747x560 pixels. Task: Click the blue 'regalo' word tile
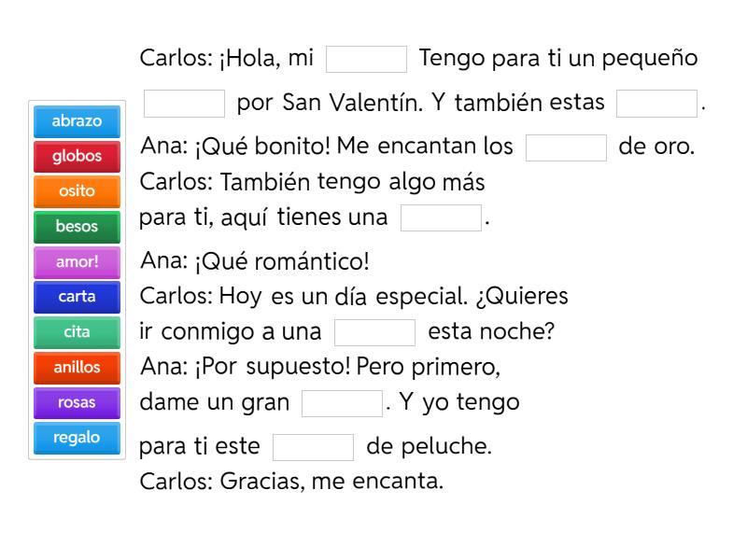(x=77, y=438)
